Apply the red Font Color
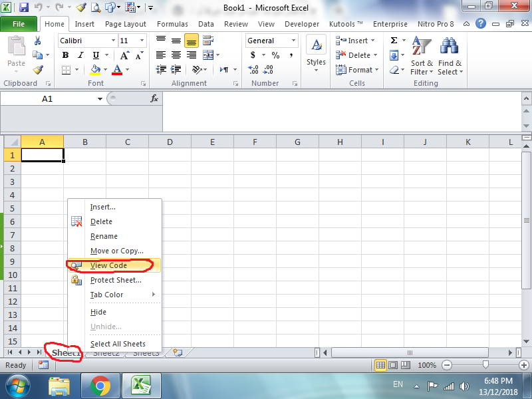This screenshot has width=532, height=399. click(117, 70)
